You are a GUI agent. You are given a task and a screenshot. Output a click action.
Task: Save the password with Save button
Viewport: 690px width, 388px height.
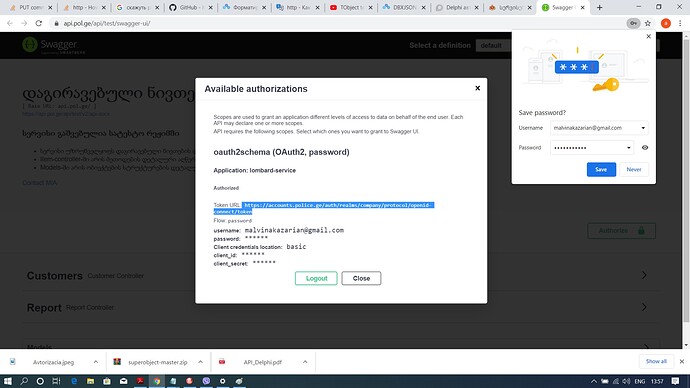pos(601,169)
